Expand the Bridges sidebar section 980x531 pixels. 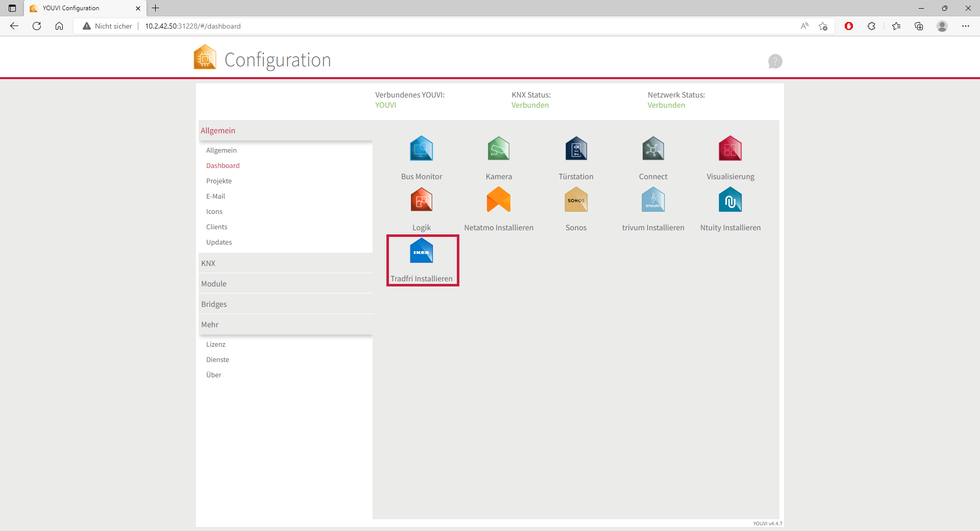tap(214, 304)
